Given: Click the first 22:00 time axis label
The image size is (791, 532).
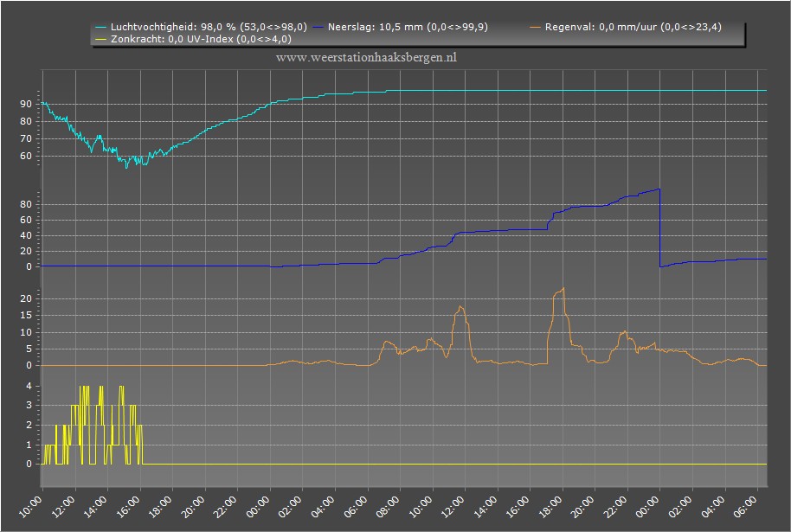Looking at the screenshot, I should pyautogui.click(x=227, y=506).
